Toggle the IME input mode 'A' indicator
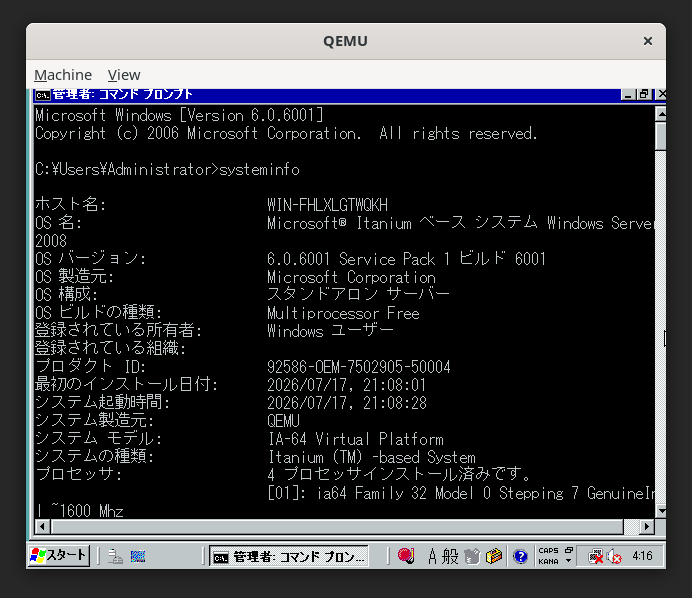This screenshot has height=598, width=692. coord(432,556)
